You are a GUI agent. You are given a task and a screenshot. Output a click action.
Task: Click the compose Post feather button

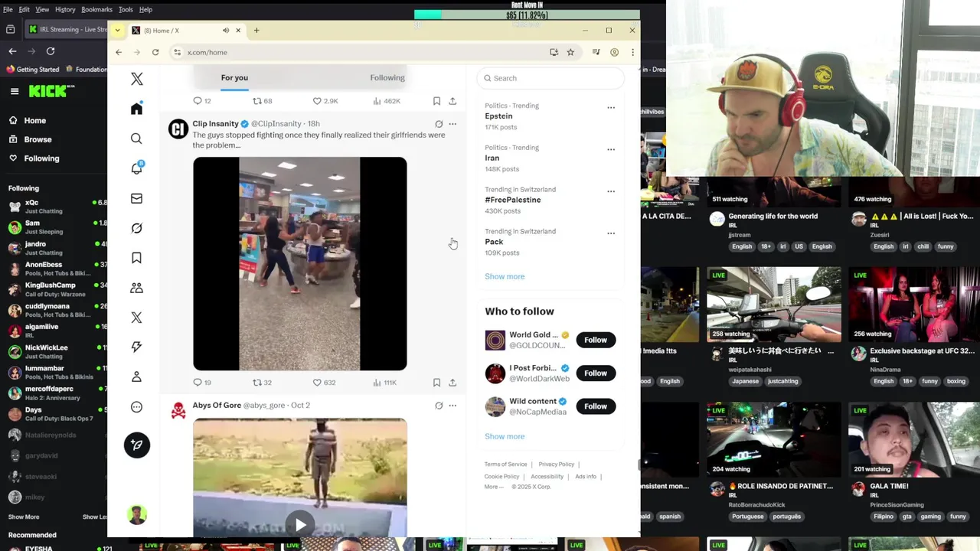click(x=137, y=445)
